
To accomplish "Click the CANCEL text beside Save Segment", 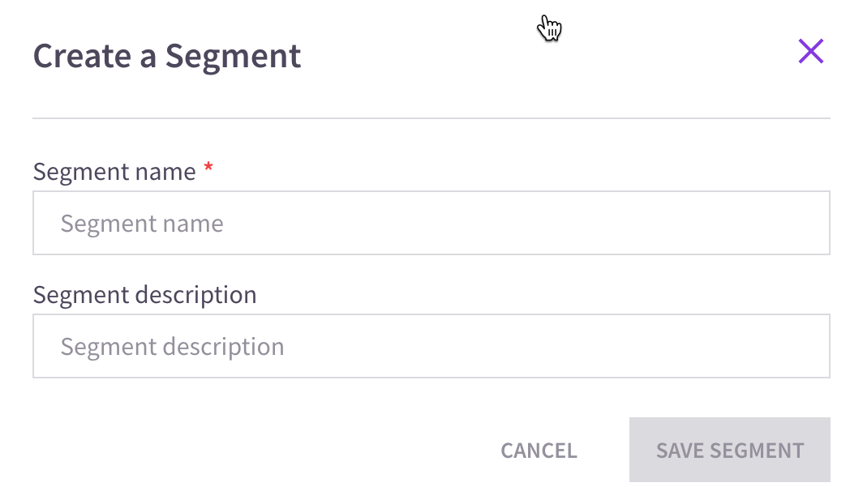I will pyautogui.click(x=539, y=451).
